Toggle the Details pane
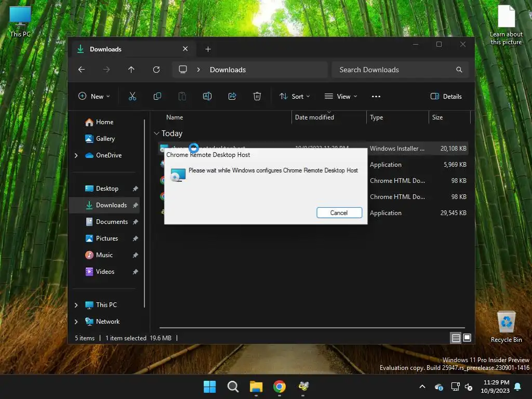 tap(446, 96)
